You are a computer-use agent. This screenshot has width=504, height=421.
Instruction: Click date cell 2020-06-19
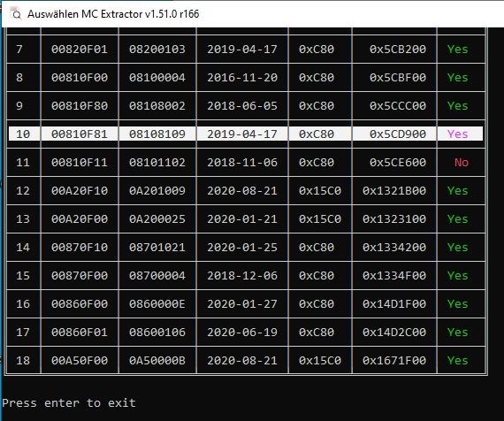242,333
